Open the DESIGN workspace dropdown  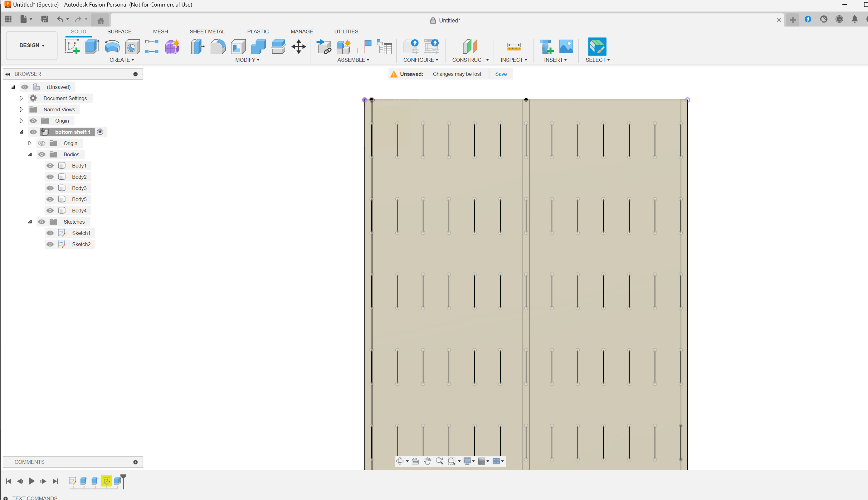click(x=32, y=45)
